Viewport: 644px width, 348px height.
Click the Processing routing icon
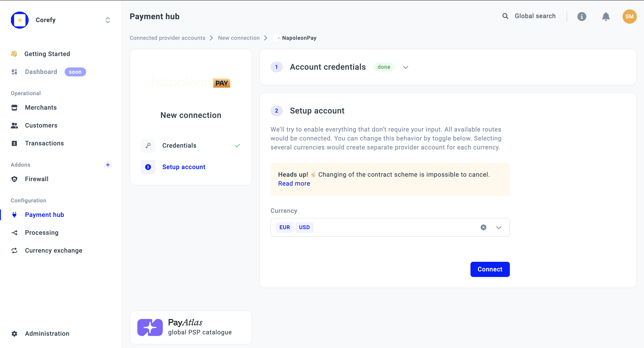(14, 233)
